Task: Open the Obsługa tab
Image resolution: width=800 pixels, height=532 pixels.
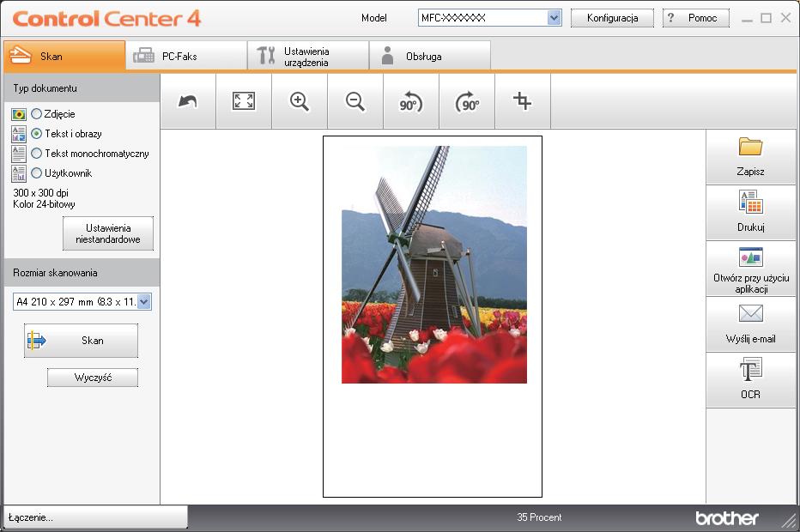Action: pos(430,56)
